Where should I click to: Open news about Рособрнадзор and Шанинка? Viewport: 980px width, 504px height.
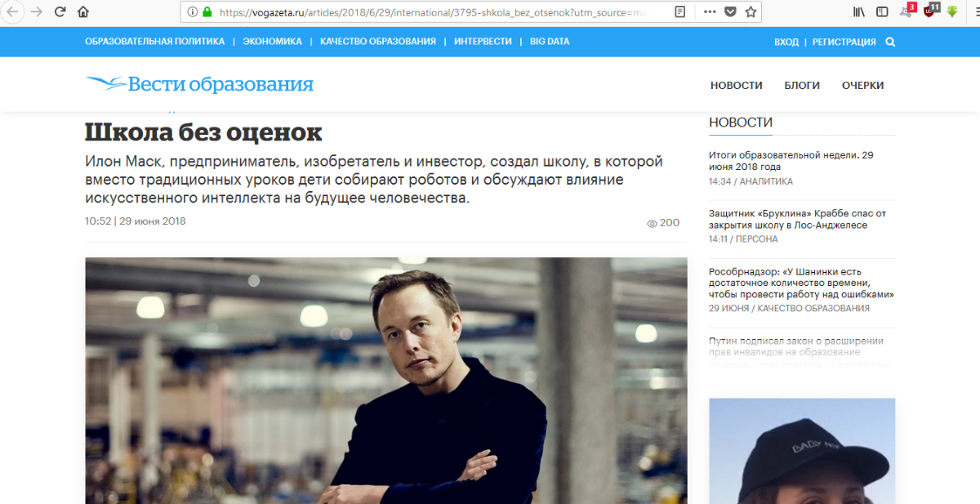[801, 283]
